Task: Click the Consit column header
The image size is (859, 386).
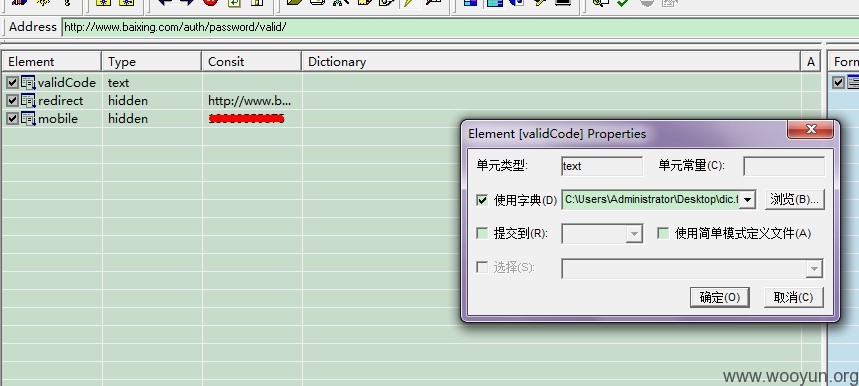Action: point(251,61)
